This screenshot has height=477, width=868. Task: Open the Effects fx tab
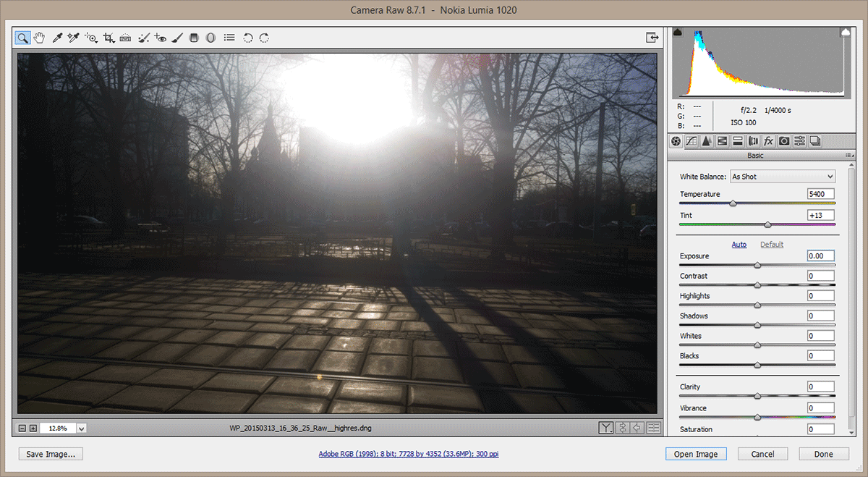pos(769,141)
